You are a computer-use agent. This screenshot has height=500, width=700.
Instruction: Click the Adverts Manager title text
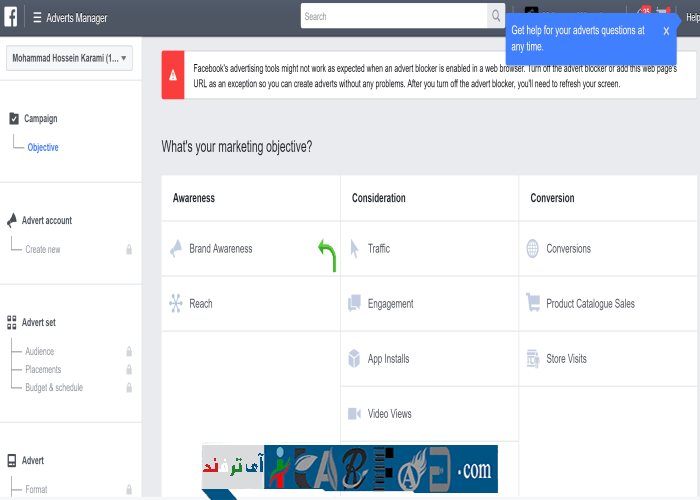coord(77,18)
